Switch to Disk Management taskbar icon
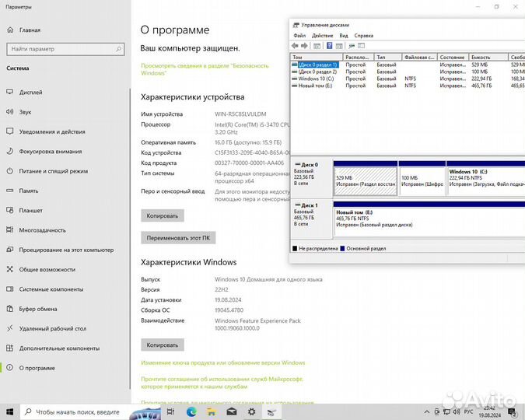Image resolution: width=525 pixels, height=420 pixels. (x=271, y=412)
